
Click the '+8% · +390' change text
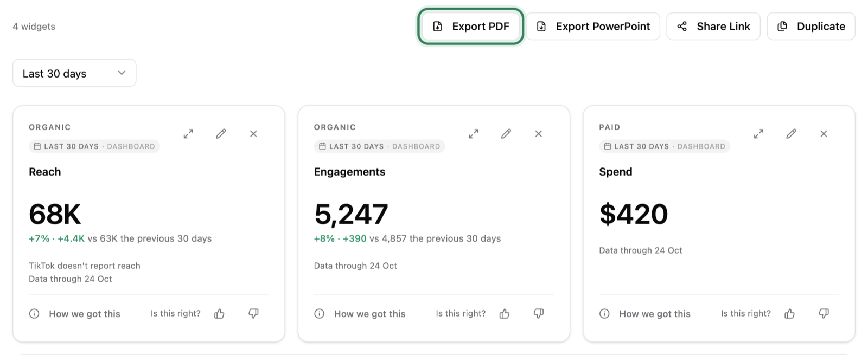coord(340,238)
